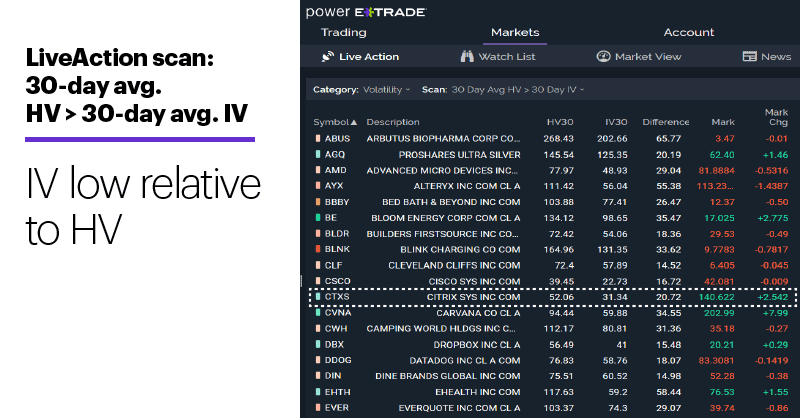The width and height of the screenshot is (800, 418).
Task: Click PROSHARES ULTRA SILVER description
Action: click(460, 155)
